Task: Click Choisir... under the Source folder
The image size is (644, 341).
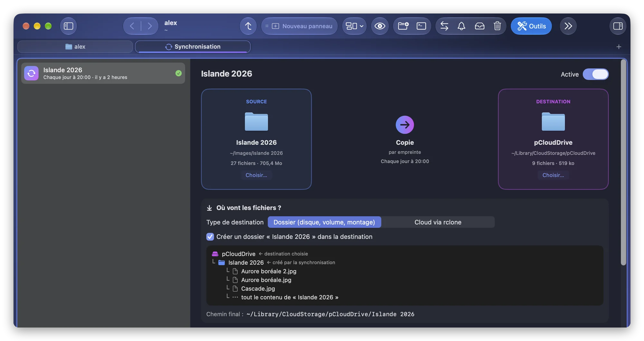Action: 256,175
